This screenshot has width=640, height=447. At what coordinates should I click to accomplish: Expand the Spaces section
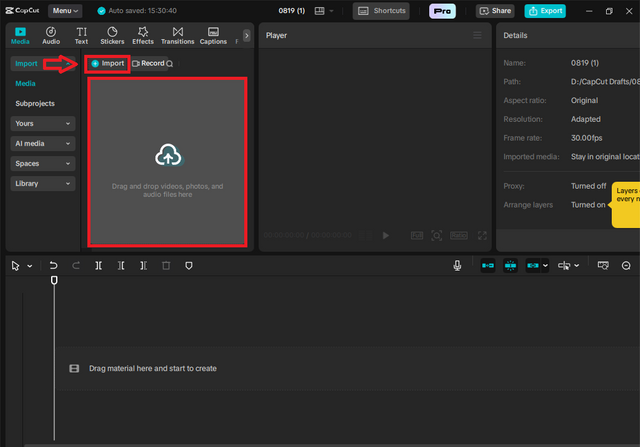(43, 164)
